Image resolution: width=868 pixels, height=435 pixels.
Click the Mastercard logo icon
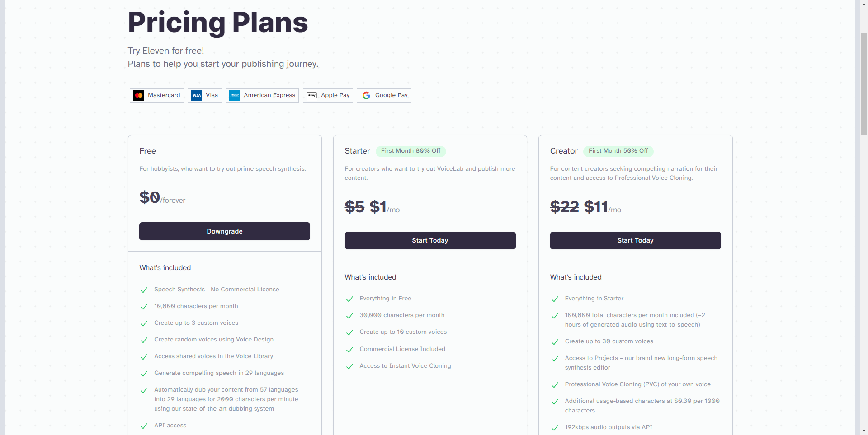coord(139,95)
